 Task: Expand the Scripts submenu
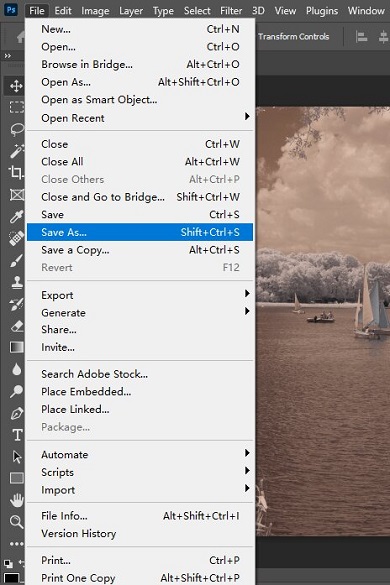pos(140,472)
